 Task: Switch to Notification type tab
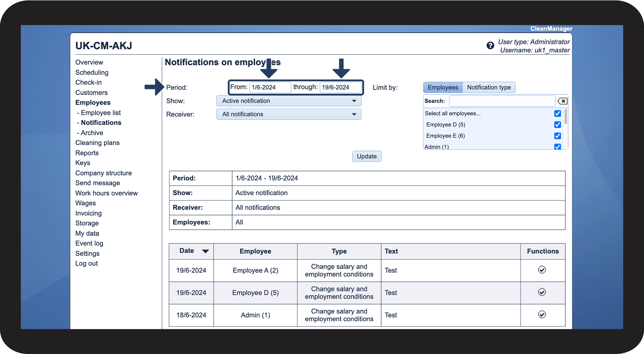click(489, 87)
